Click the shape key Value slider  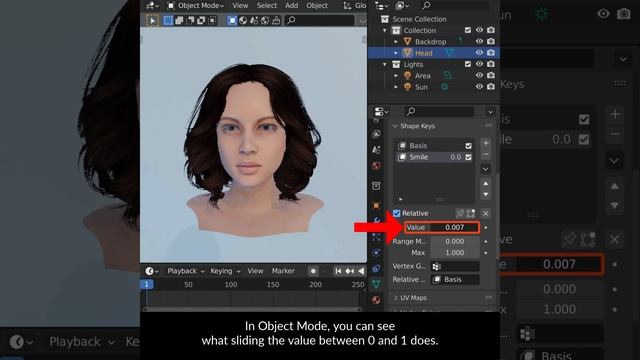(x=442, y=228)
